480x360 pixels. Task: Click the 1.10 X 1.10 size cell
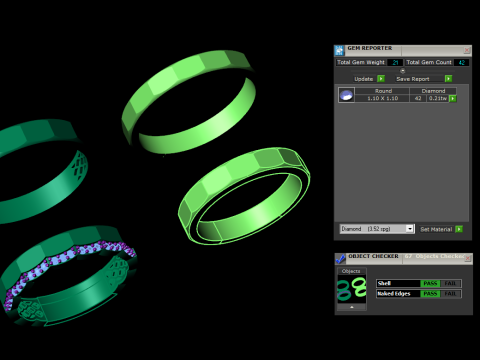click(382, 98)
